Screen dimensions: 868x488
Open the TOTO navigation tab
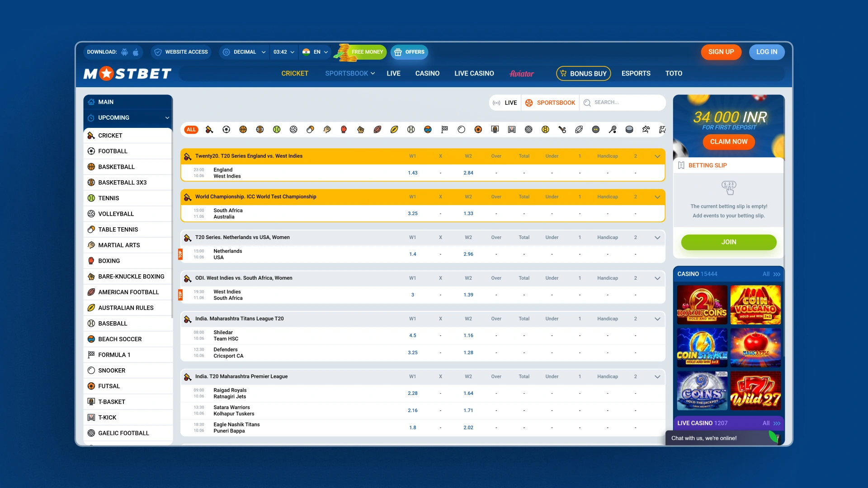click(674, 73)
